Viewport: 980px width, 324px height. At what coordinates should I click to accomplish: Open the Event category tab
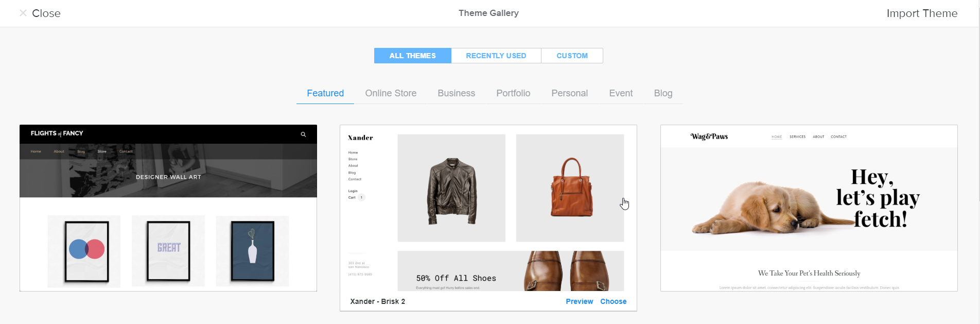click(x=621, y=93)
